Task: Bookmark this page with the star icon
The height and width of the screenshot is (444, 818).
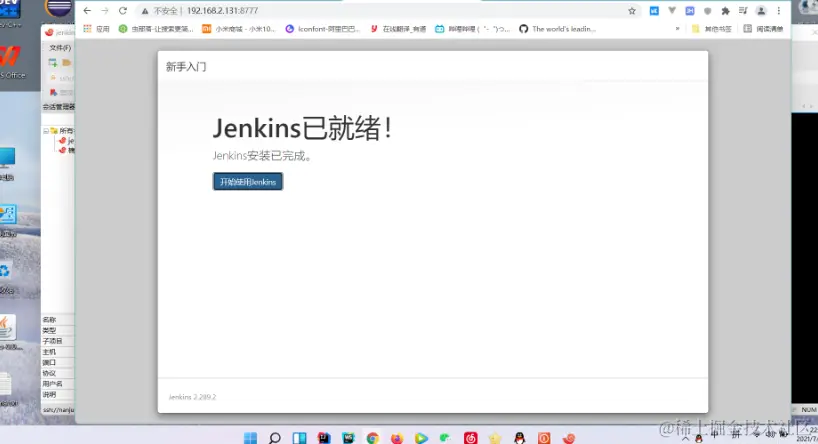Action: (x=632, y=11)
